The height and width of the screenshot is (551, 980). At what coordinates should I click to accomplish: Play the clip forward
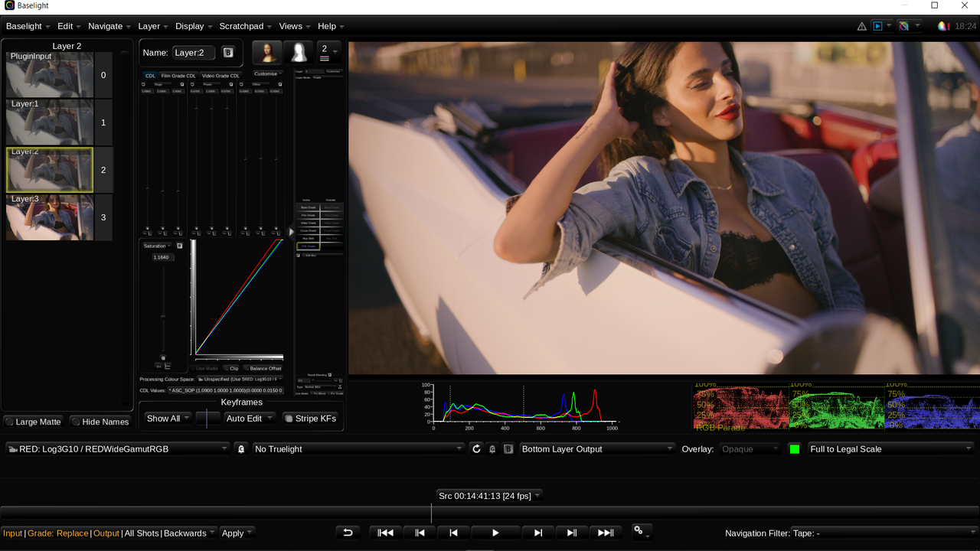(495, 533)
